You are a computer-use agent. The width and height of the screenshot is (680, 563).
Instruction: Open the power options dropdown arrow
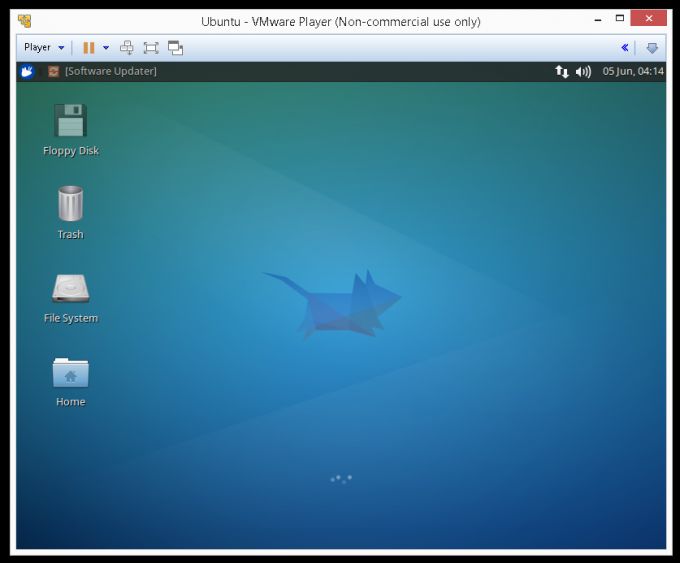106,48
